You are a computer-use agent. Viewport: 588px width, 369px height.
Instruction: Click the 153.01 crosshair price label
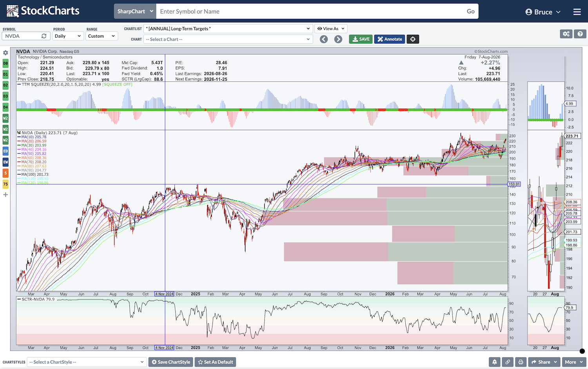[x=514, y=184]
